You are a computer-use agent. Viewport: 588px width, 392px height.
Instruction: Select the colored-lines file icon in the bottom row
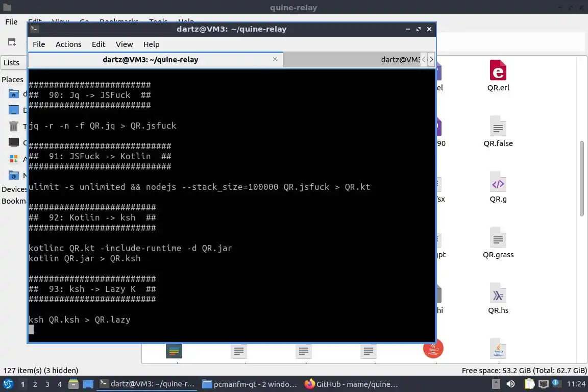pyautogui.click(x=174, y=351)
